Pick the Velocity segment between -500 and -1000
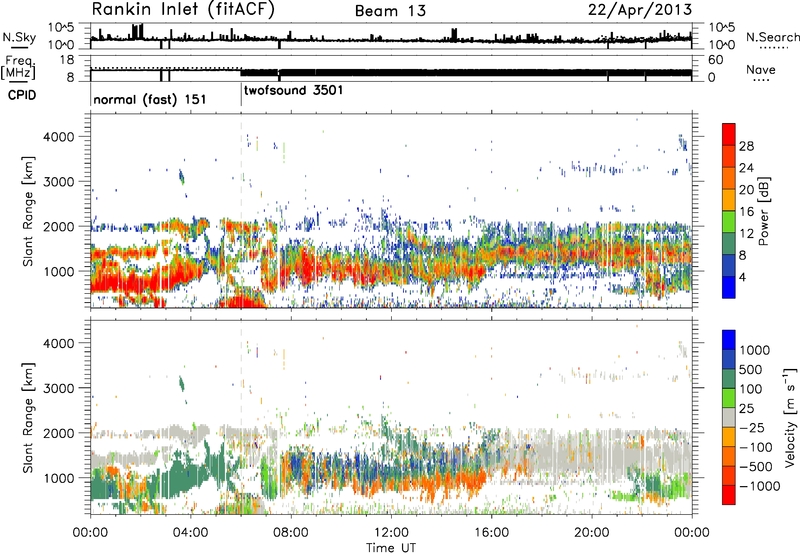Screen dimensions: 800x554 point(729,475)
